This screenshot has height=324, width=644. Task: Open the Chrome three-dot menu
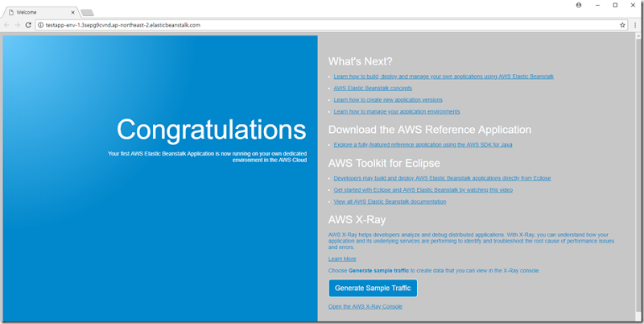click(x=635, y=25)
